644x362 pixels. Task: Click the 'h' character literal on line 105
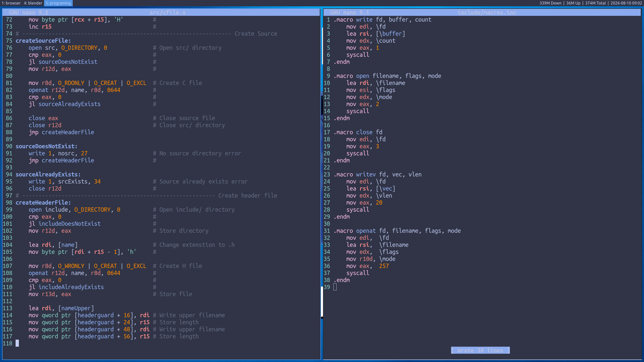click(132, 252)
